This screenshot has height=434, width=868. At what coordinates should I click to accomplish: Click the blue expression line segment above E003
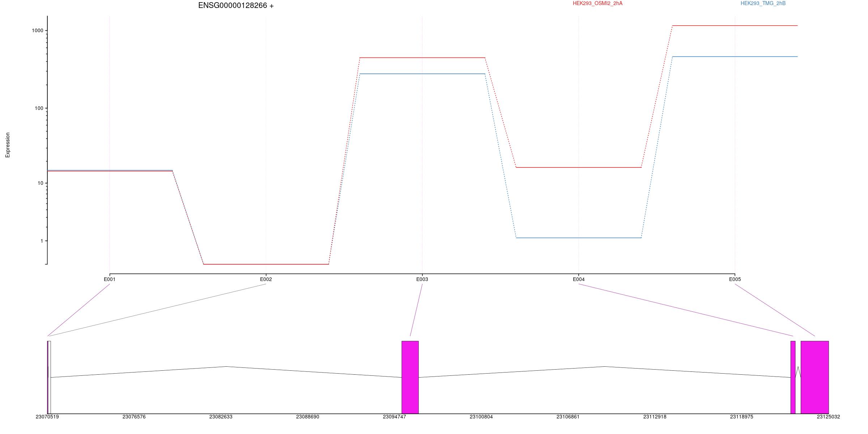[422, 74]
